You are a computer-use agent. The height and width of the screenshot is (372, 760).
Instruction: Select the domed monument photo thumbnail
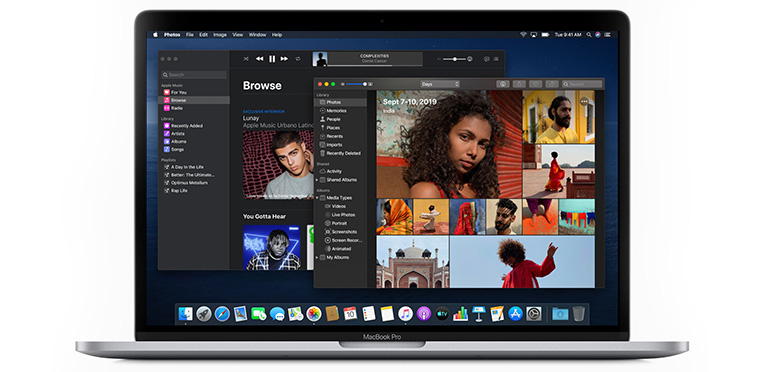[412, 262]
